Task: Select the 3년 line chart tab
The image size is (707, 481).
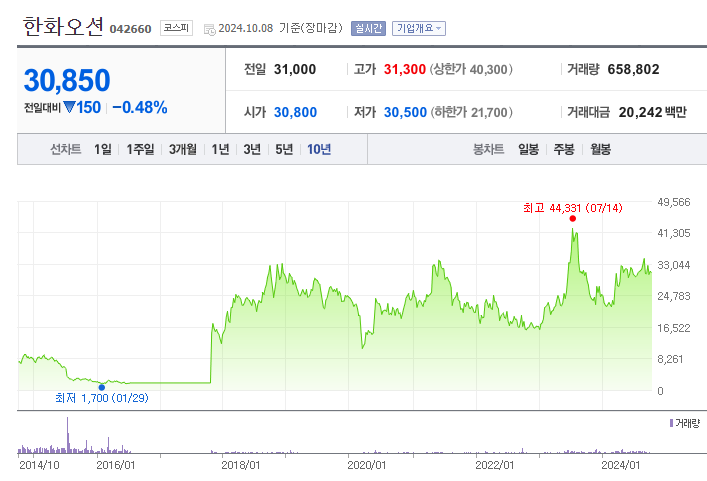Action: pos(252,149)
